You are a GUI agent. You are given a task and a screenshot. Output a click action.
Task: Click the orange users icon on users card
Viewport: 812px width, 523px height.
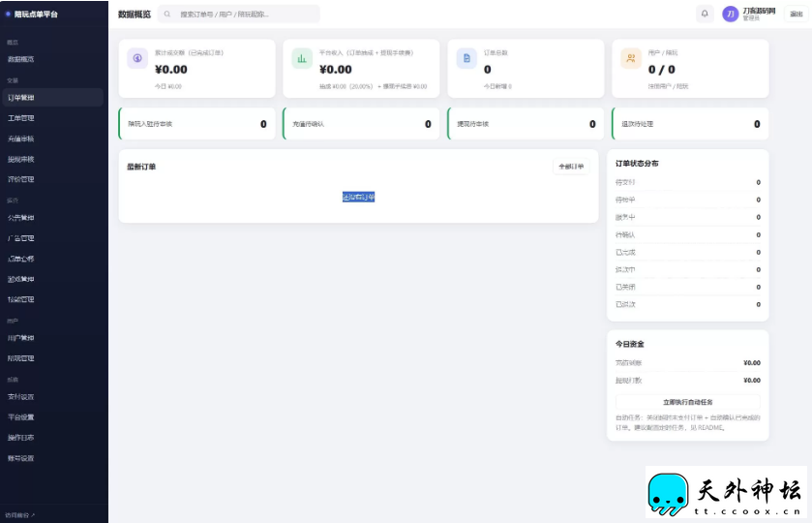click(x=631, y=58)
